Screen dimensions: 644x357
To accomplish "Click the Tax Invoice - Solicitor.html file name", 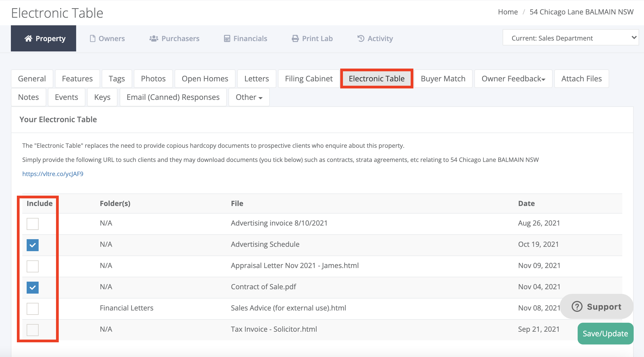I will pyautogui.click(x=274, y=329).
